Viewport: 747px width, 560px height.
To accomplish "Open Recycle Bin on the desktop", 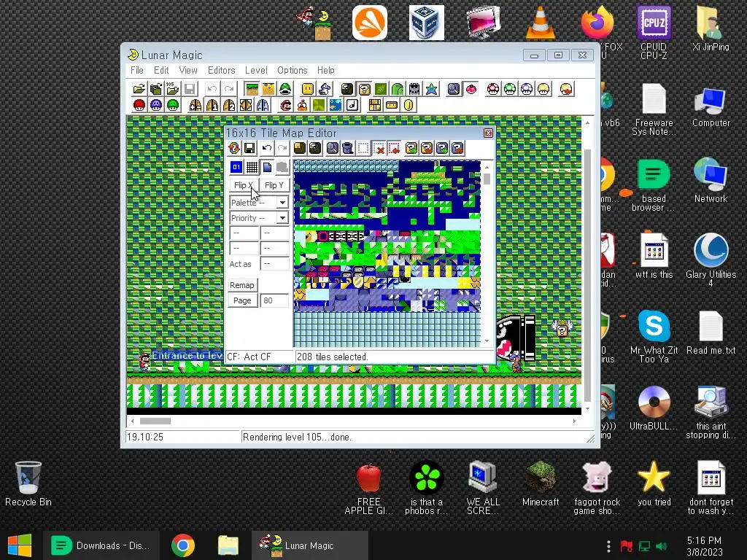I will (28, 484).
